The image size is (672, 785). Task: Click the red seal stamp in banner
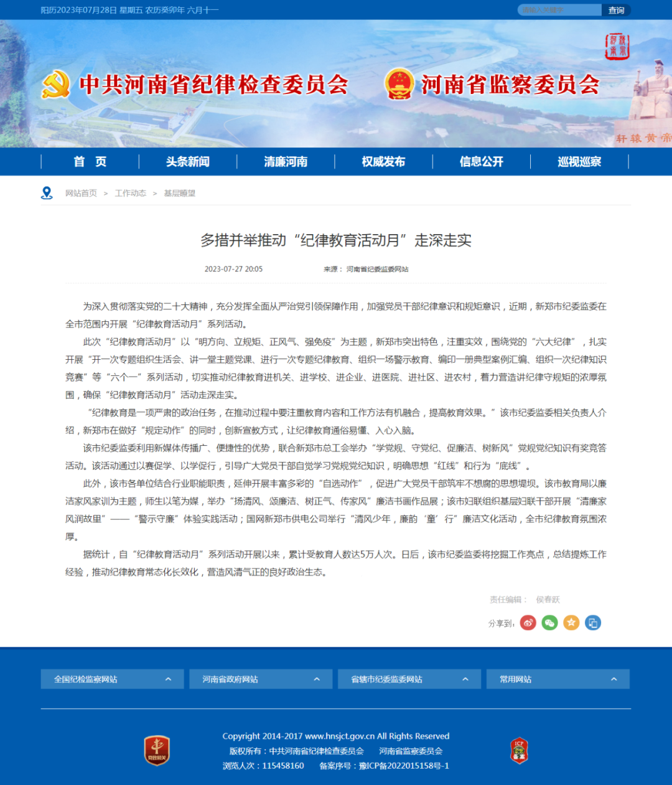click(617, 47)
